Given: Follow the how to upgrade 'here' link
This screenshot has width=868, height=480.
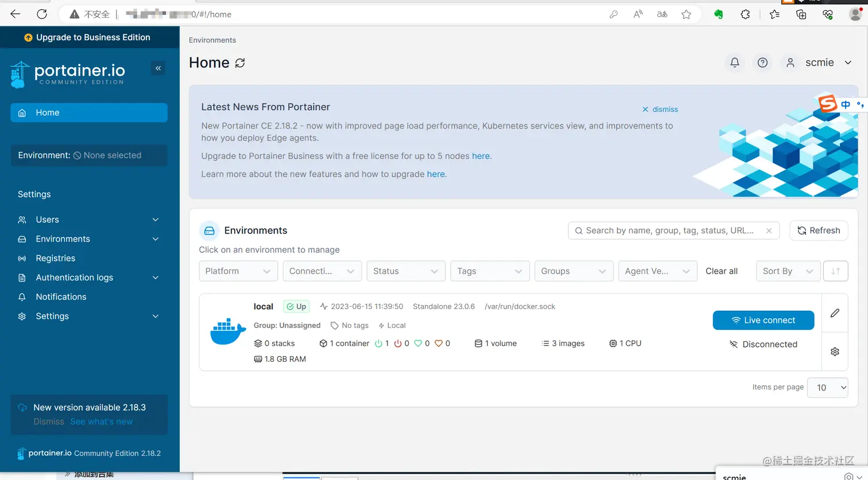Looking at the screenshot, I should pyautogui.click(x=436, y=174).
